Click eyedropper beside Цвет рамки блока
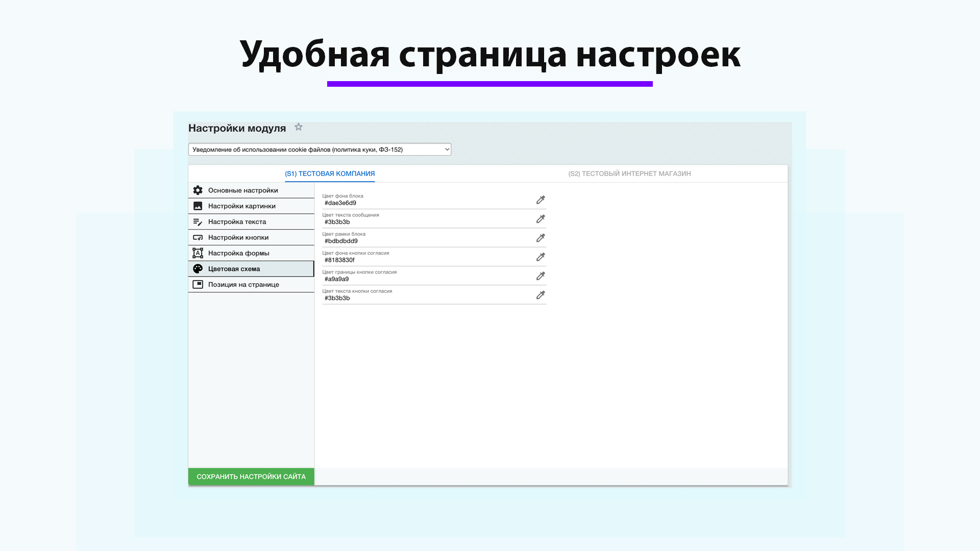The image size is (980, 551). click(540, 238)
